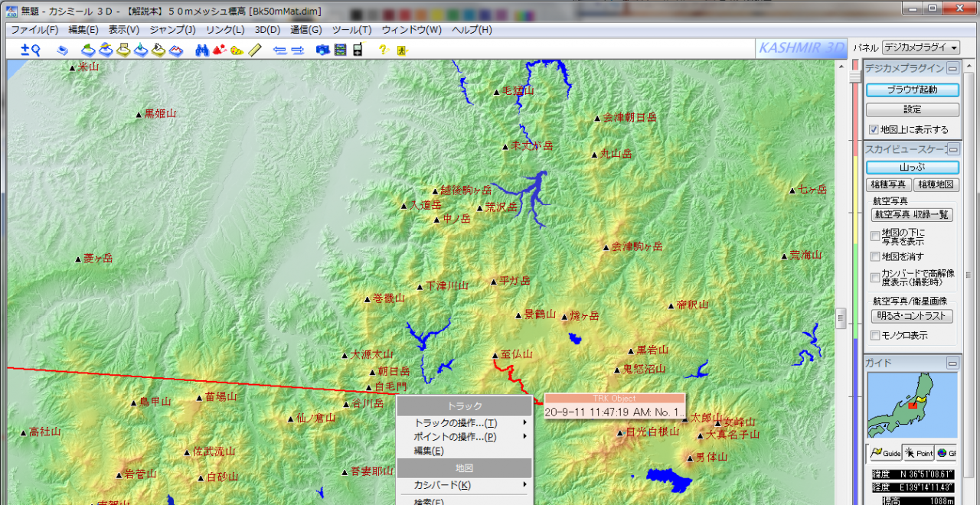Click the 山っぷ button
Image resolution: width=980 pixels, height=505 pixels.
click(912, 167)
